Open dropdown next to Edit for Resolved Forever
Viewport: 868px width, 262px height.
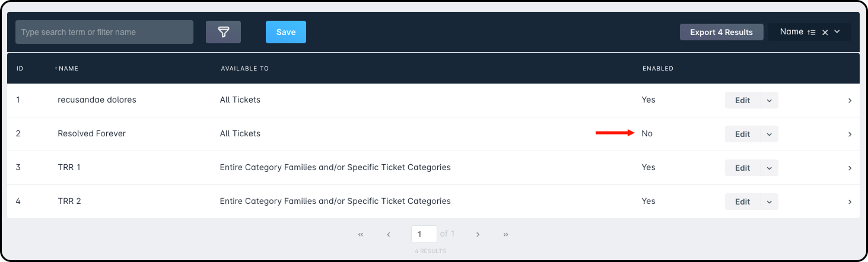click(x=769, y=135)
